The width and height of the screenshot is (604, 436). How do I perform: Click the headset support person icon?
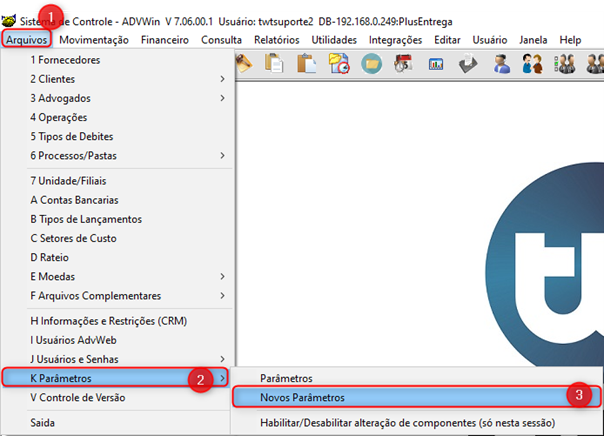click(501, 64)
